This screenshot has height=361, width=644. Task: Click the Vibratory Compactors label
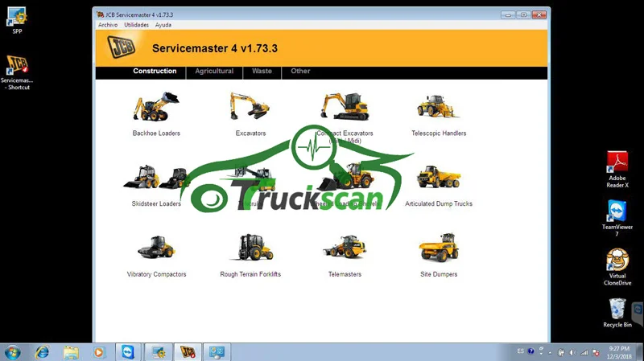[156, 274]
